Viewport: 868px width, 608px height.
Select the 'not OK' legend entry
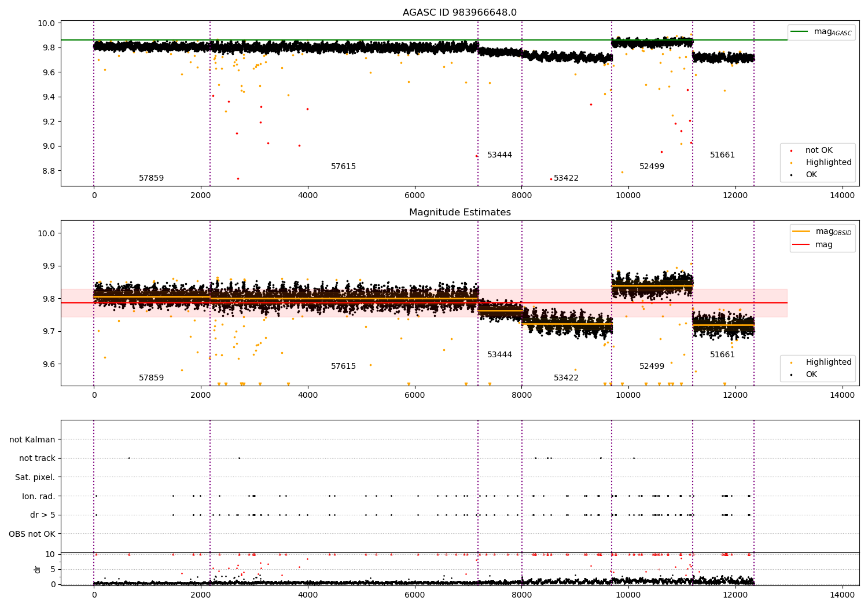(819, 151)
